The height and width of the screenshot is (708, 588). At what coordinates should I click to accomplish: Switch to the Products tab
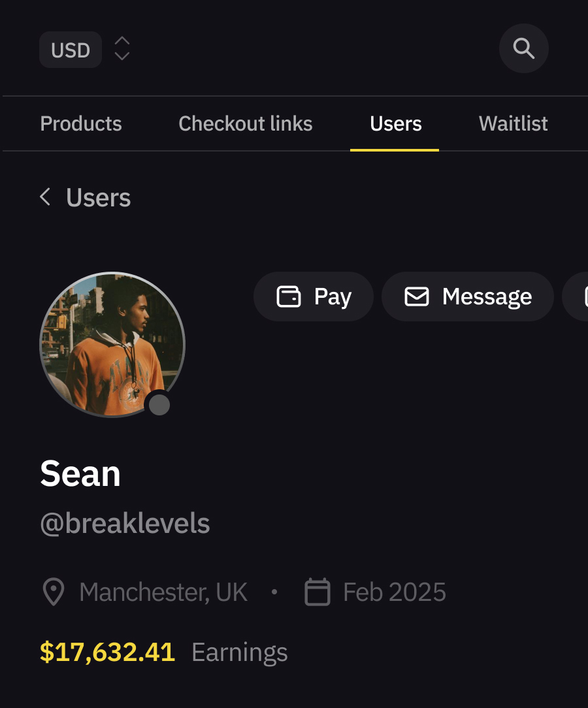tap(81, 123)
